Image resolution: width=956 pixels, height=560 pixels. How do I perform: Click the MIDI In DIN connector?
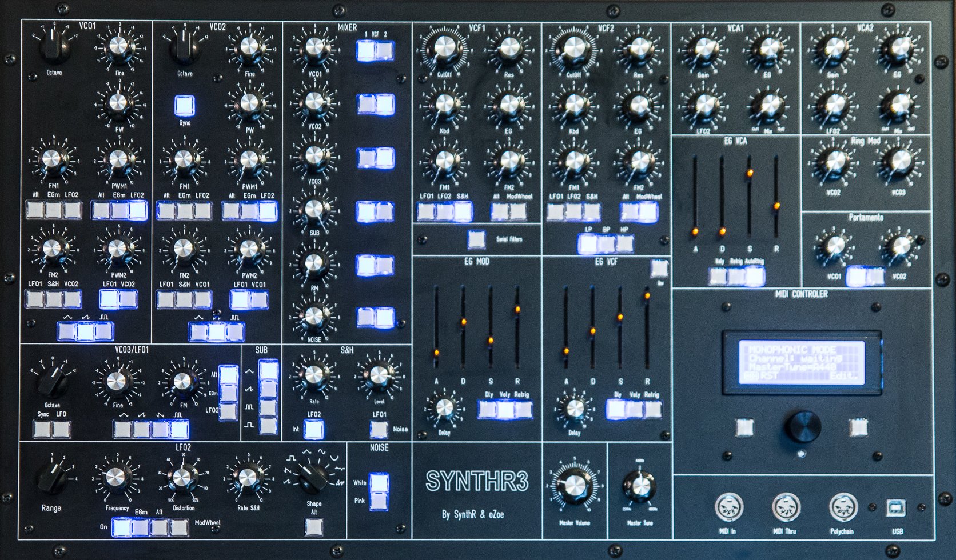click(x=728, y=507)
